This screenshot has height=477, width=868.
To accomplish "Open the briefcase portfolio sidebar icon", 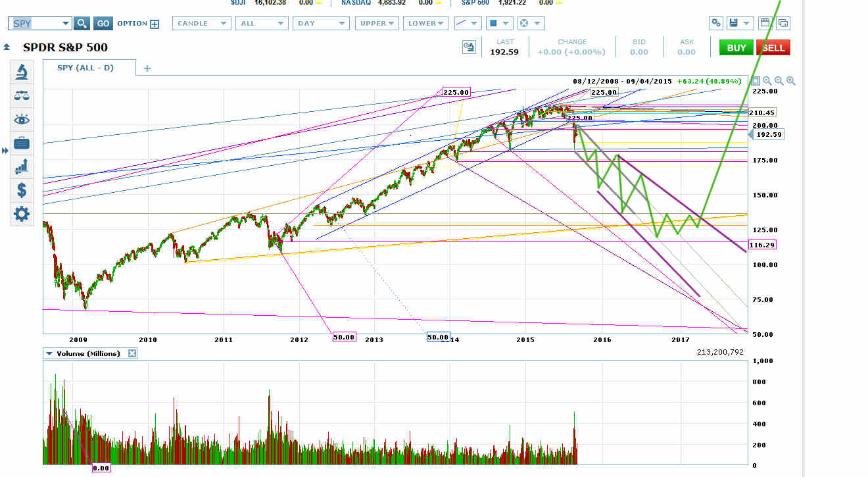I will pos(22,143).
